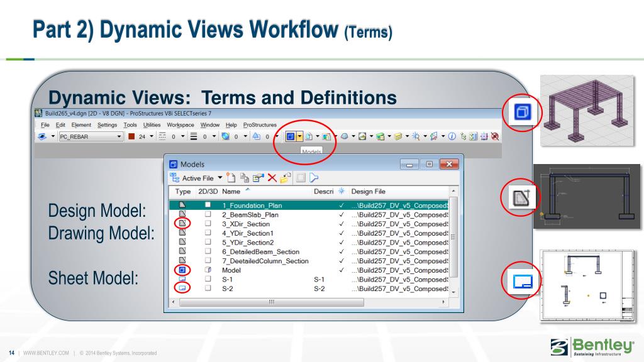Select the 3_XDir_Section model name

coord(246,224)
